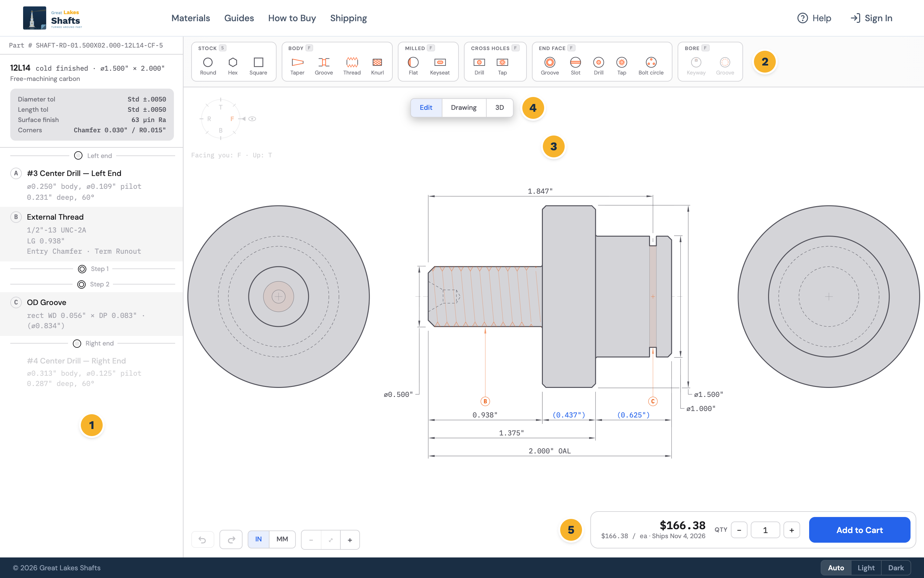
Task: Select Hex stock shape
Action: coord(233,66)
